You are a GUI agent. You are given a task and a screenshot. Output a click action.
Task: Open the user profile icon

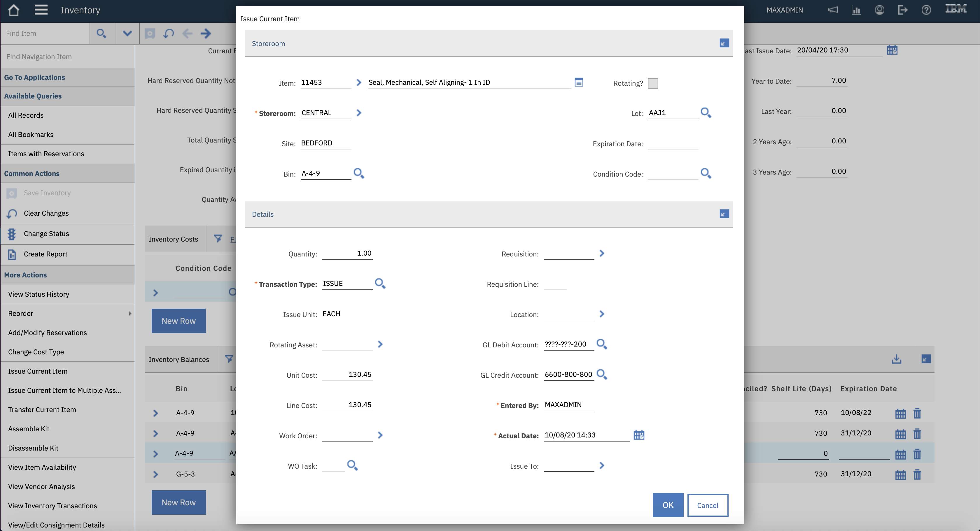click(879, 10)
